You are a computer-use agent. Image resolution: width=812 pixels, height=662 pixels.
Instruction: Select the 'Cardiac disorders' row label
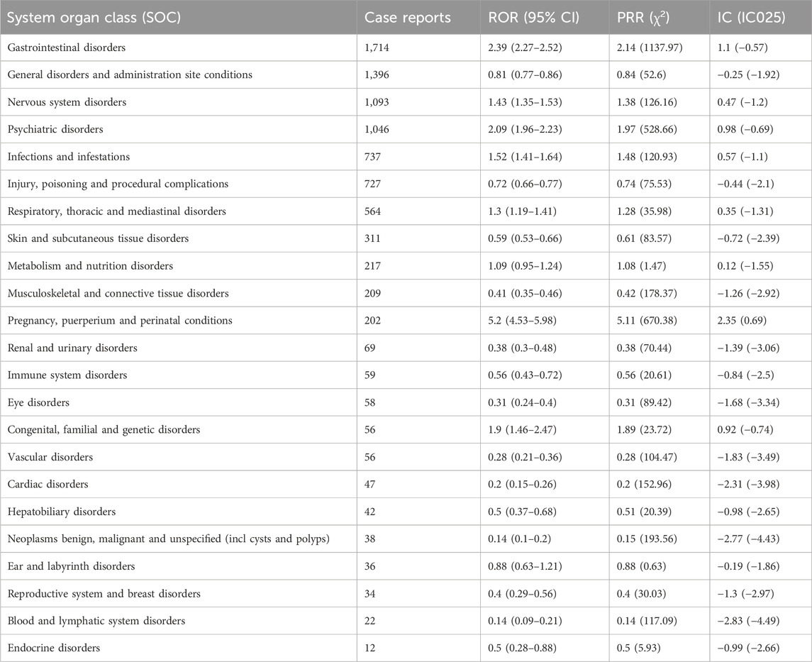coord(48,485)
